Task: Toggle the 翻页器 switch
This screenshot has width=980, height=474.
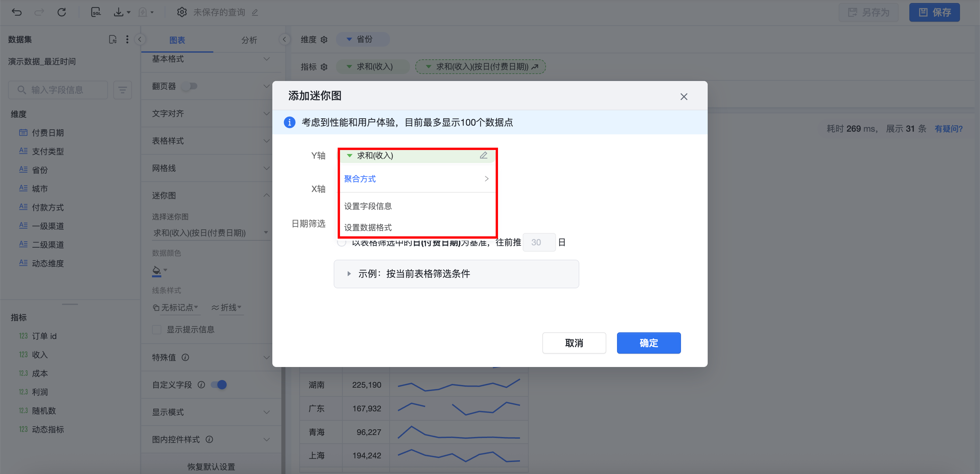Action: click(x=189, y=86)
